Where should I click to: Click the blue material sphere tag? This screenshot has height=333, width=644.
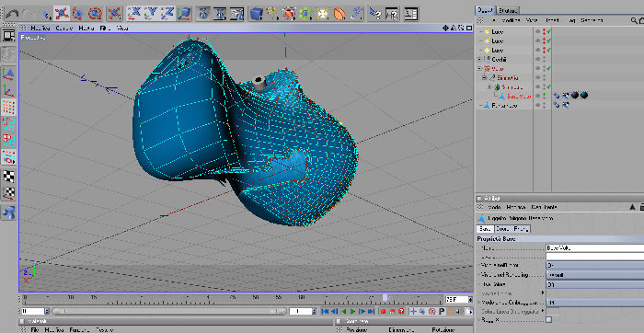click(583, 96)
